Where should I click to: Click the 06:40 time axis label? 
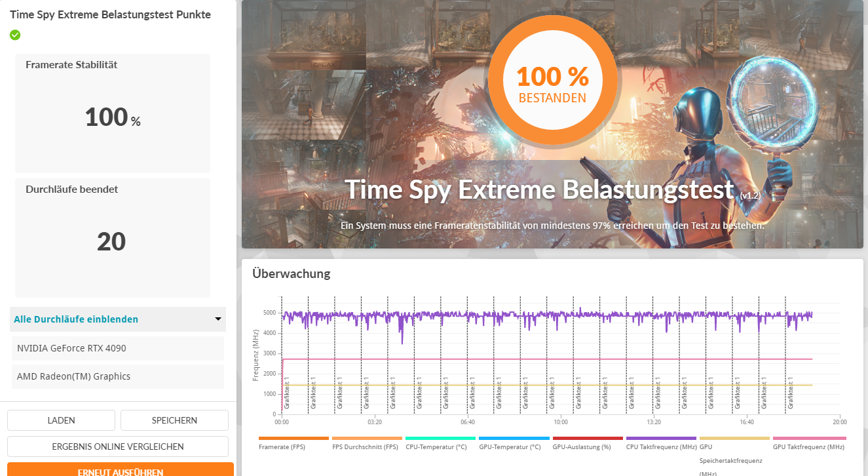point(468,422)
